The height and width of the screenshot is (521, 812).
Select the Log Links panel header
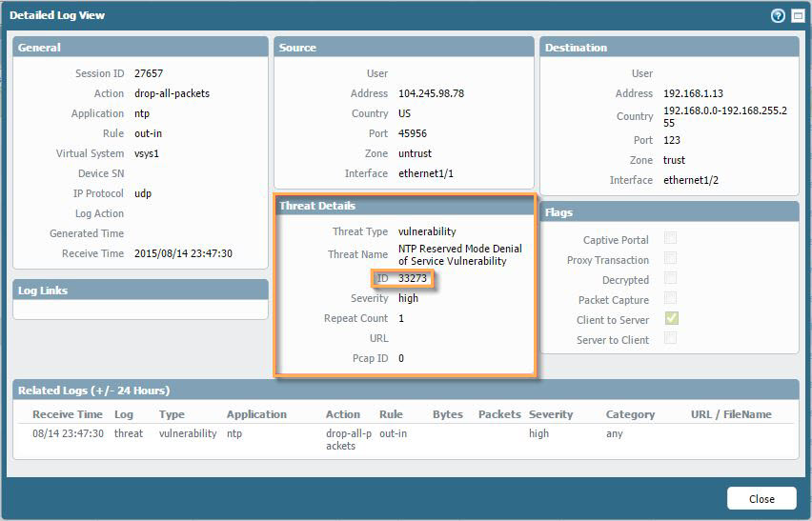(x=140, y=291)
